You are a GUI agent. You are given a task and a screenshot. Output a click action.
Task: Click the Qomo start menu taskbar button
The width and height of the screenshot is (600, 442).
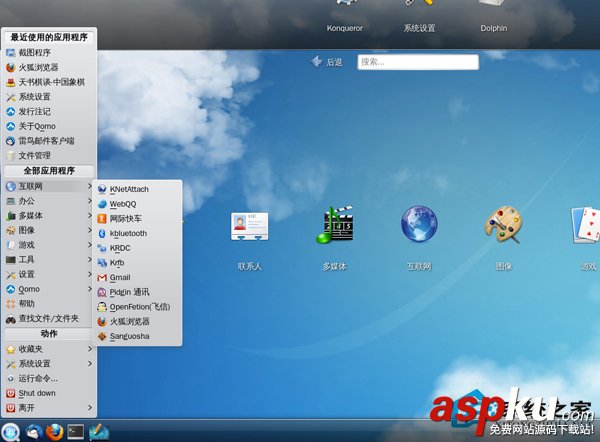pos(11,432)
